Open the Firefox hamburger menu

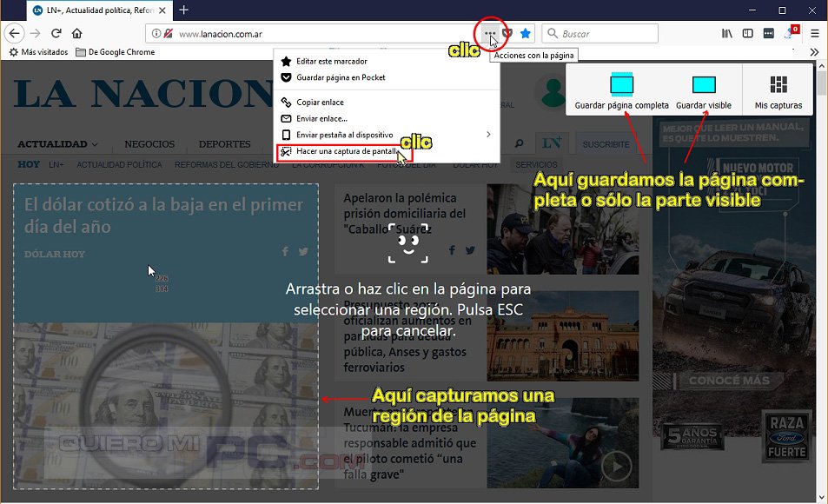(x=815, y=34)
